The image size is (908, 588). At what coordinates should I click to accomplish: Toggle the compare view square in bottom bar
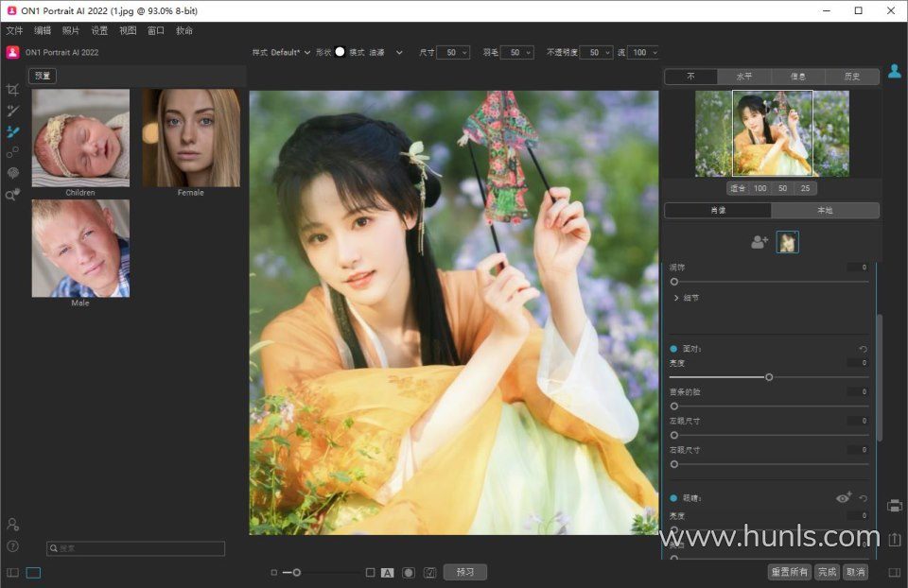point(370,572)
